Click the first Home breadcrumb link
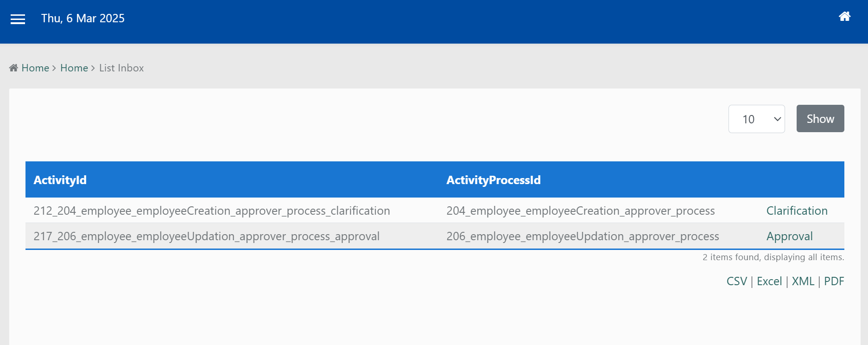The image size is (868, 345). click(35, 68)
